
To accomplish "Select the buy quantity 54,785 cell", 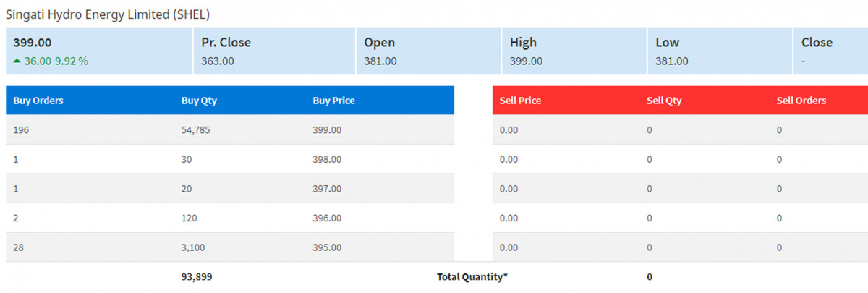I will pyautogui.click(x=196, y=130).
